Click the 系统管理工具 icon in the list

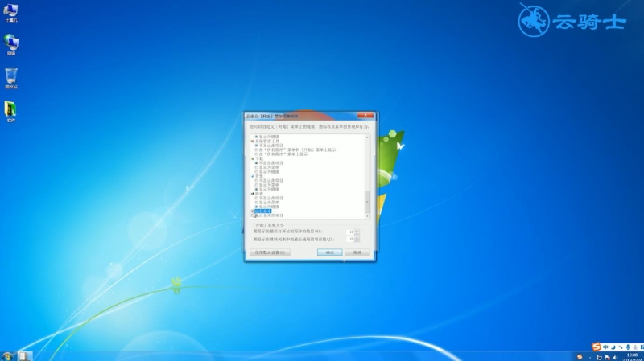point(253,142)
